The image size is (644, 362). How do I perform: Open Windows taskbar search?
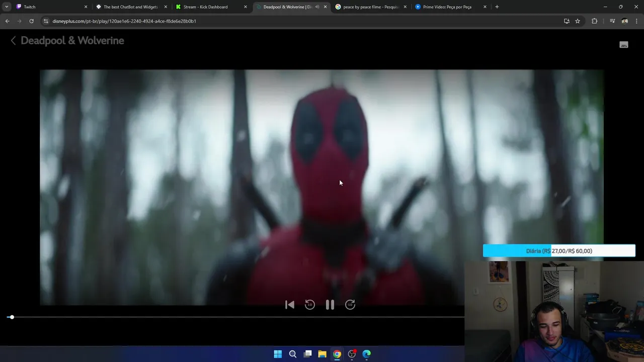coord(293,354)
